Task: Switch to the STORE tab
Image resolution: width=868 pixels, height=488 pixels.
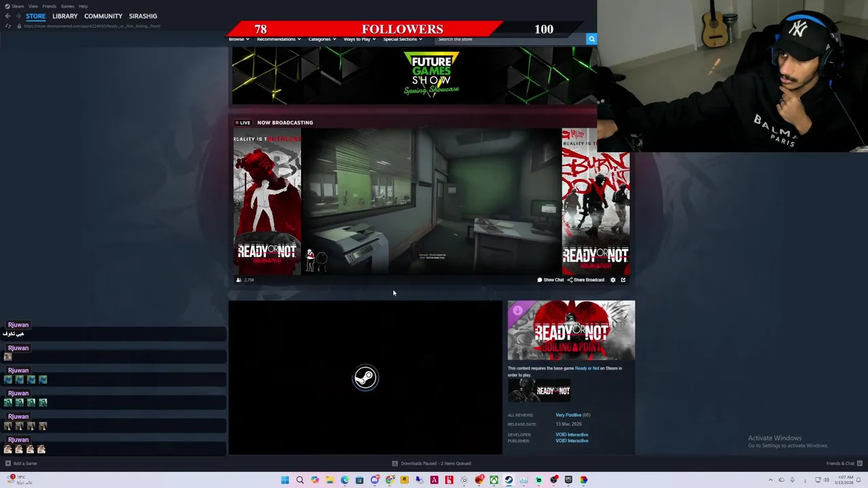Action: pos(36,16)
